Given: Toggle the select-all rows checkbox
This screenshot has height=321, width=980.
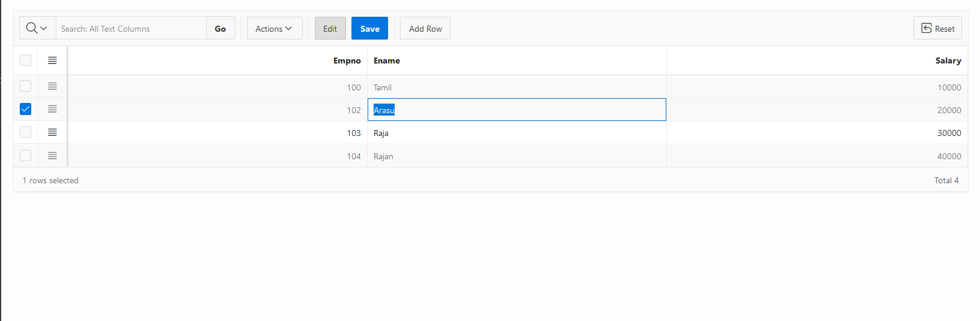Looking at the screenshot, I should coord(25,60).
